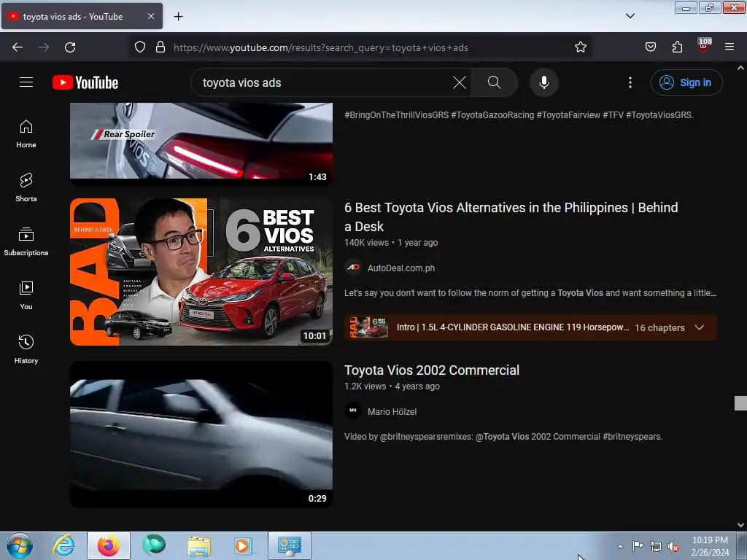
Task: Click the #ToyotaGazooRacing hashtag
Action: (x=492, y=114)
